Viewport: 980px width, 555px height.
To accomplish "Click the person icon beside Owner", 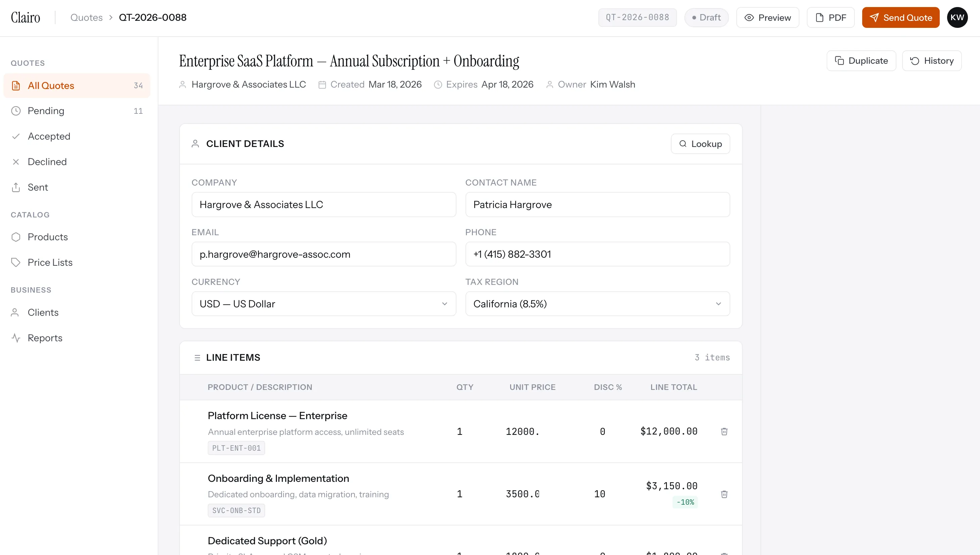I will click(550, 85).
